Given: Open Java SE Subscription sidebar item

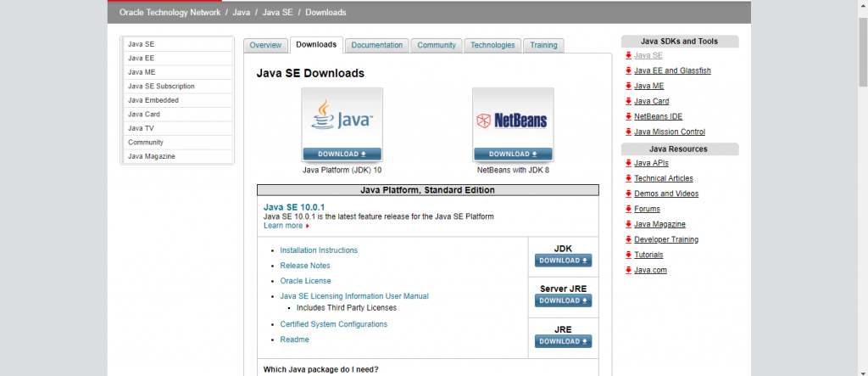Looking at the screenshot, I should tap(177, 87).
